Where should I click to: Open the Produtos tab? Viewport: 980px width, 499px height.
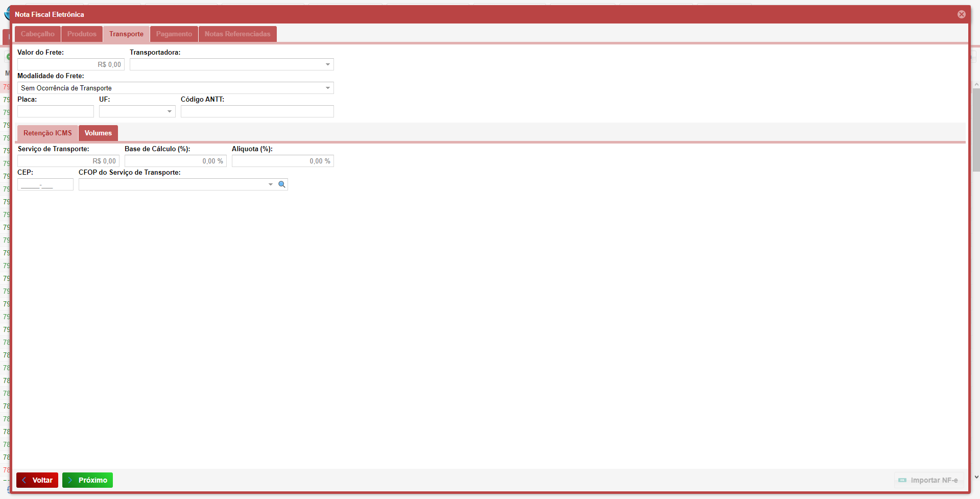[82, 34]
